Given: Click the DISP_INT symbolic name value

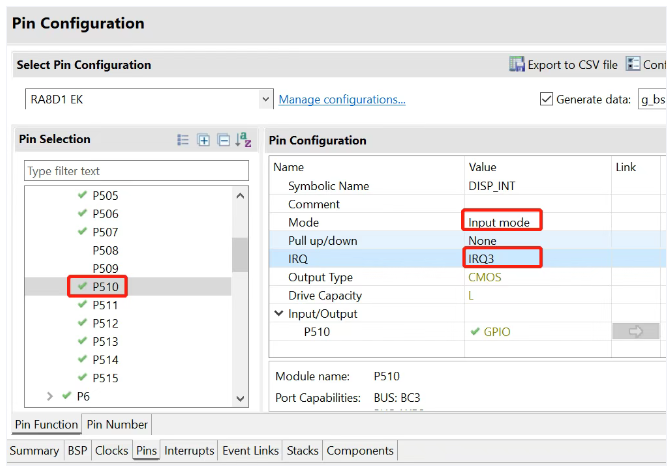Looking at the screenshot, I should (x=491, y=186).
